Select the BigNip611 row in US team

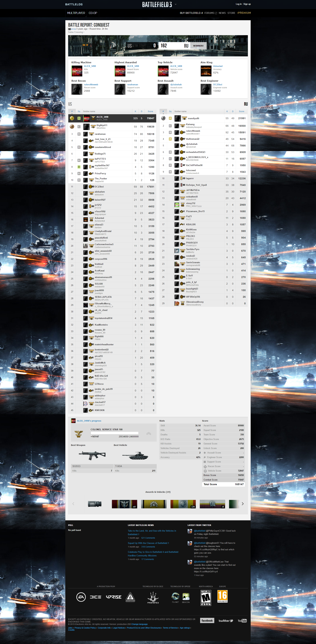pyautogui.click(x=112, y=127)
